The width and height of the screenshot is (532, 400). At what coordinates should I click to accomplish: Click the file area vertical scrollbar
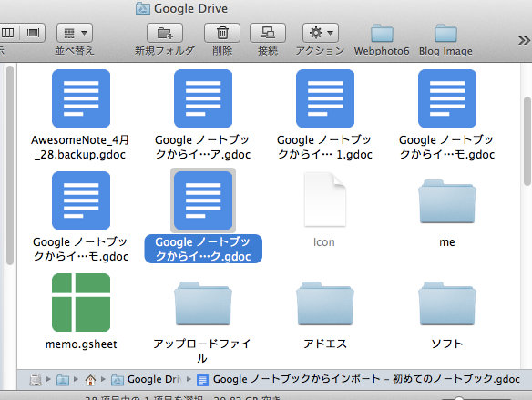click(527, 141)
